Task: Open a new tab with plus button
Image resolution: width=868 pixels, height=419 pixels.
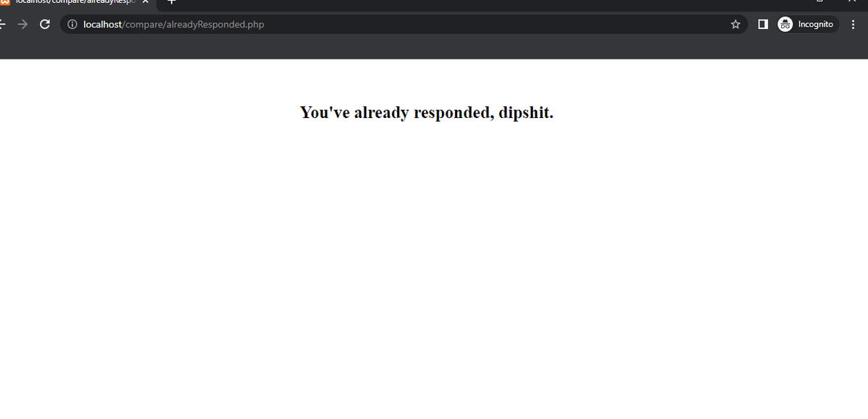Action: point(172,2)
